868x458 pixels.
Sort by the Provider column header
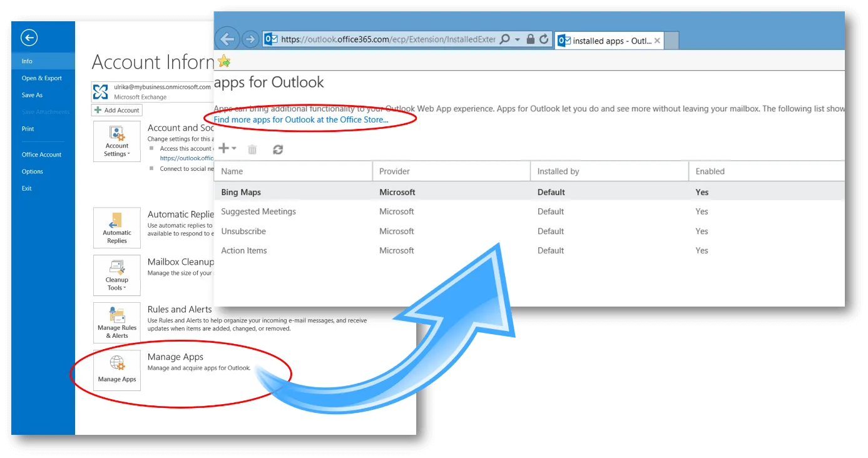point(451,171)
